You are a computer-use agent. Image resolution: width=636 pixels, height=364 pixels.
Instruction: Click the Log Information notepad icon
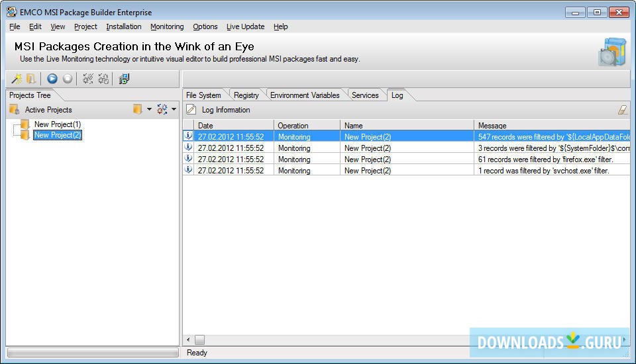pos(191,109)
